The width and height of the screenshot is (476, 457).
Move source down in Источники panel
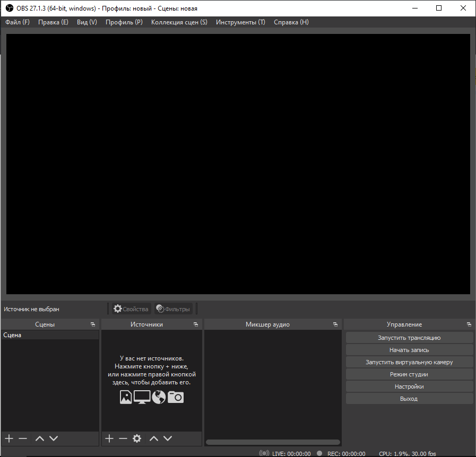point(168,438)
